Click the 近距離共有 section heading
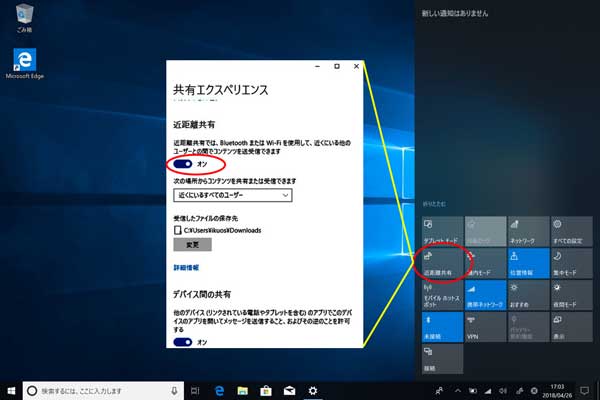This screenshot has width=600, height=400. (x=194, y=125)
